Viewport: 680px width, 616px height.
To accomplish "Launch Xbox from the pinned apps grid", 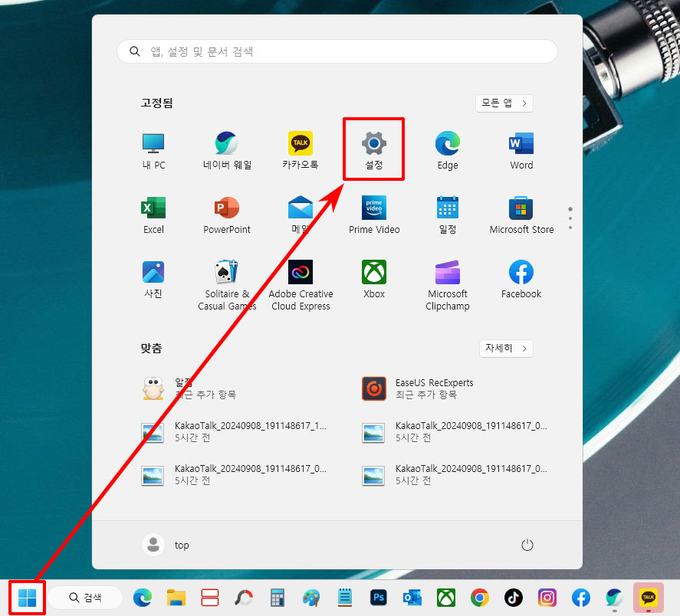I will click(374, 279).
